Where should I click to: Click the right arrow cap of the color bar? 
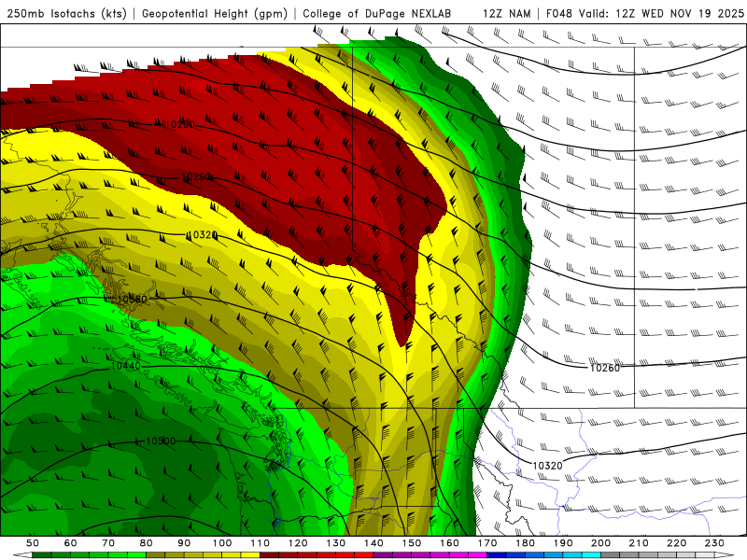[725, 555]
